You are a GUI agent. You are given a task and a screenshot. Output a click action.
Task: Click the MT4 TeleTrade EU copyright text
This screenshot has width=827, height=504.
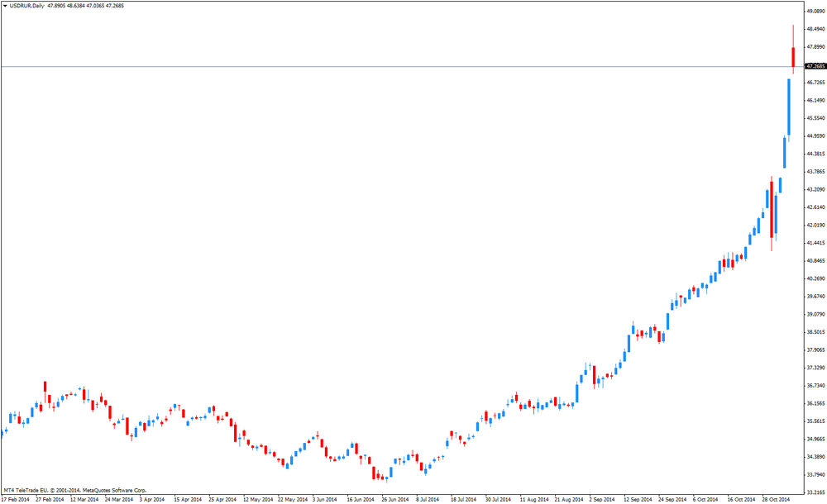(75, 490)
